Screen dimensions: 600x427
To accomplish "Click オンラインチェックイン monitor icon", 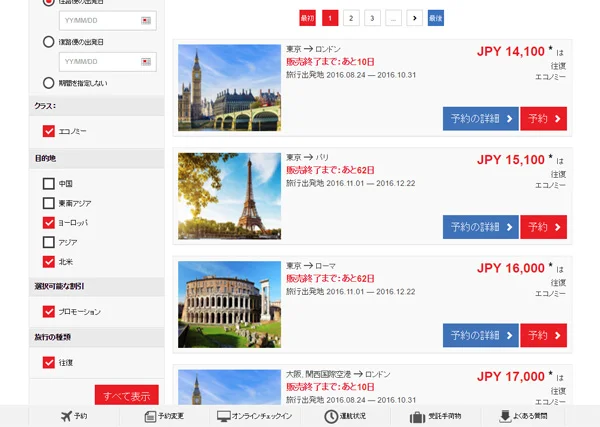I will tap(223, 416).
